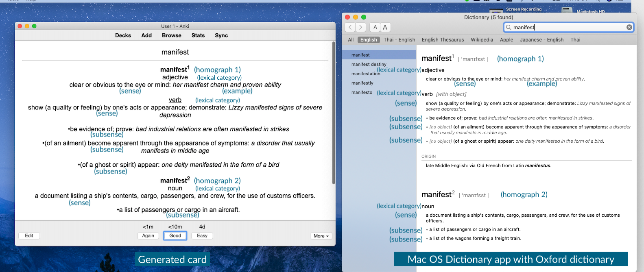
Task: Answer card with Easy button
Action: (202, 236)
